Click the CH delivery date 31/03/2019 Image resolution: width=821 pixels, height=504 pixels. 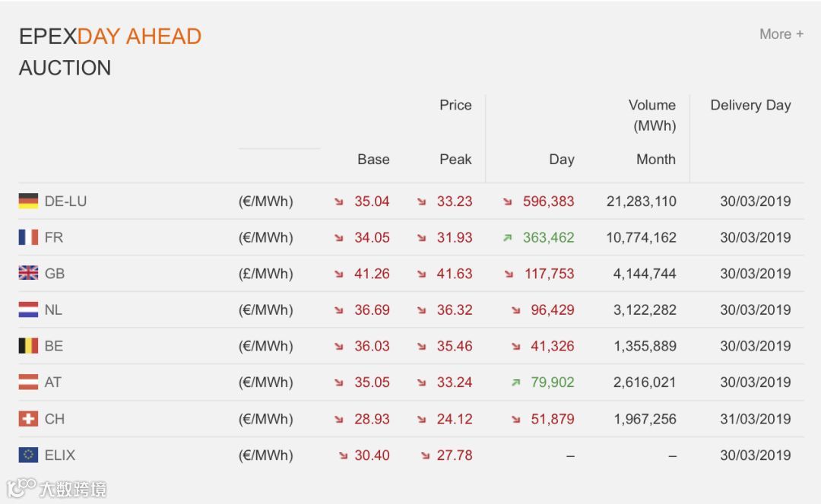(755, 419)
